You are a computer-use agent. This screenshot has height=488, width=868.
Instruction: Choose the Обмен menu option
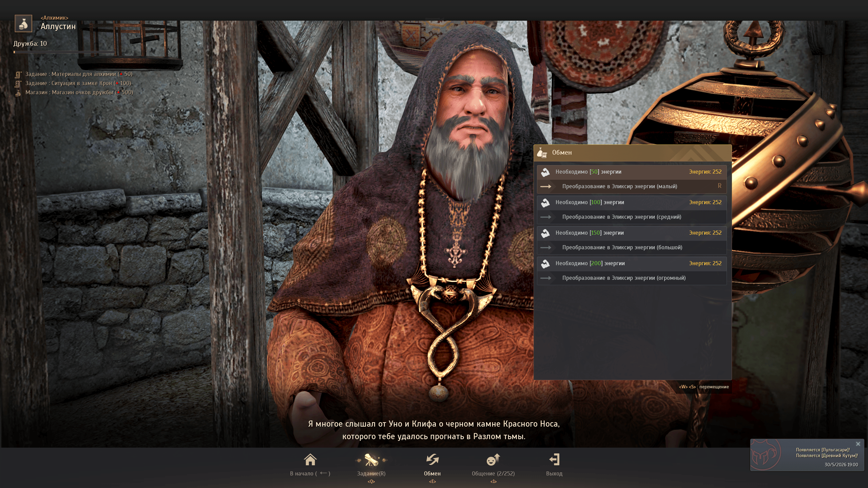[x=432, y=473]
